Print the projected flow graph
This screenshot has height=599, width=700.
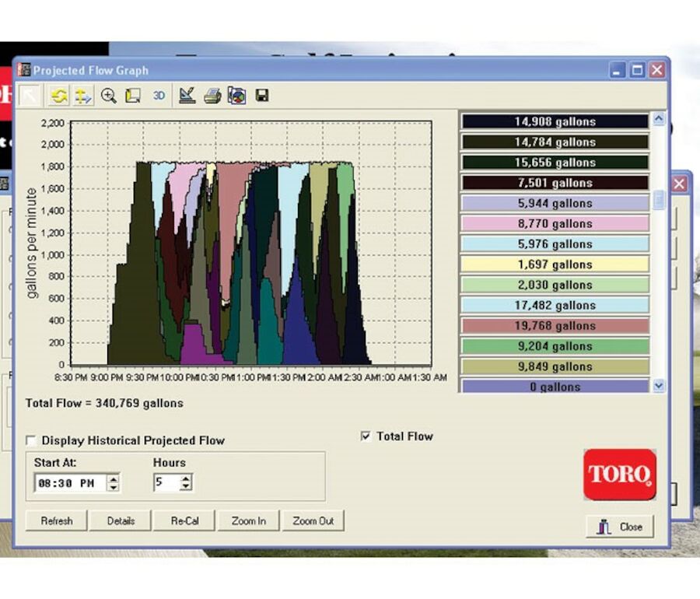pyautogui.click(x=212, y=95)
